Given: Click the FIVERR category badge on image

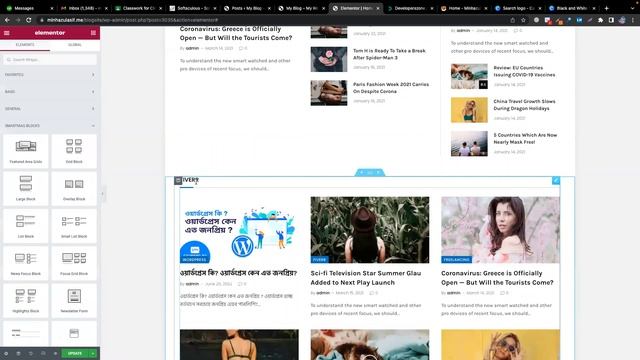Looking at the screenshot, I should [320, 260].
